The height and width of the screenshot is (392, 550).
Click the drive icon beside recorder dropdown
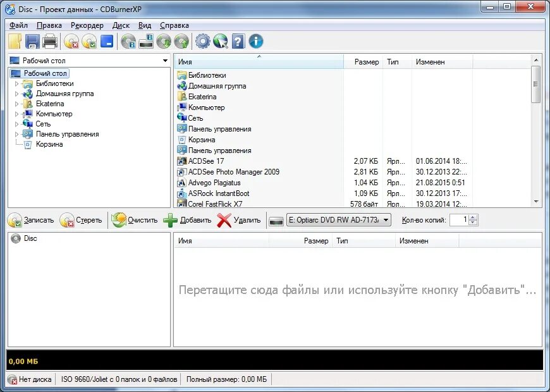(x=276, y=221)
